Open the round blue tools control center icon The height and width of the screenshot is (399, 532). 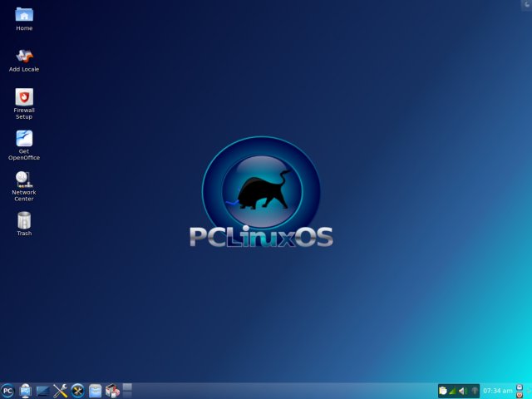pyautogui.click(x=77, y=391)
